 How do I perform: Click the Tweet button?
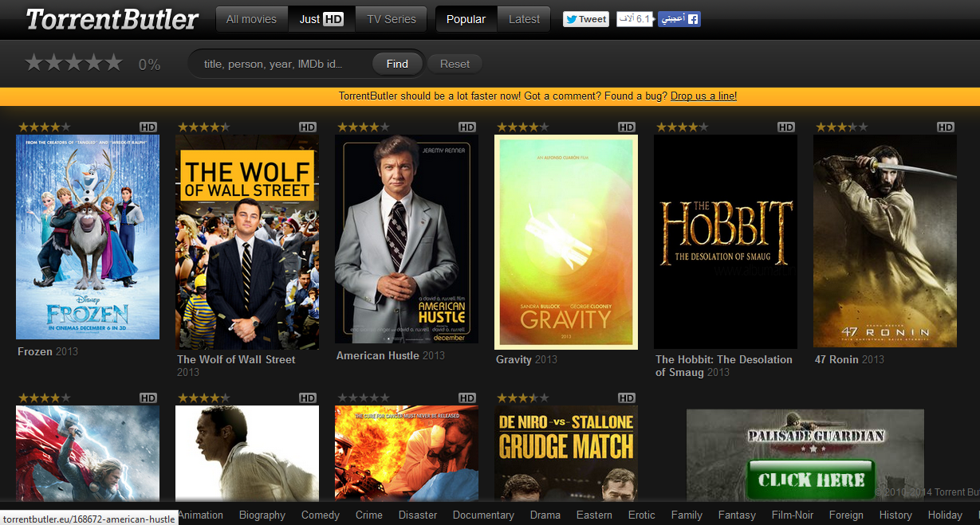click(586, 19)
